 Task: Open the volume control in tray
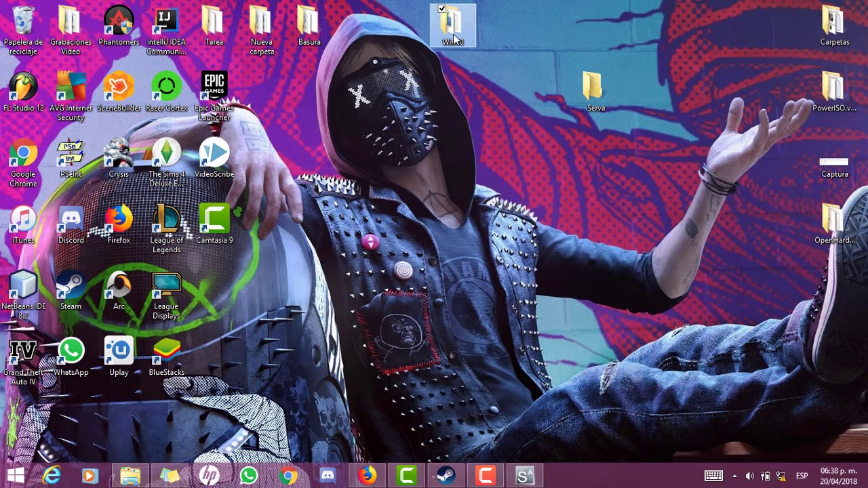(749, 476)
